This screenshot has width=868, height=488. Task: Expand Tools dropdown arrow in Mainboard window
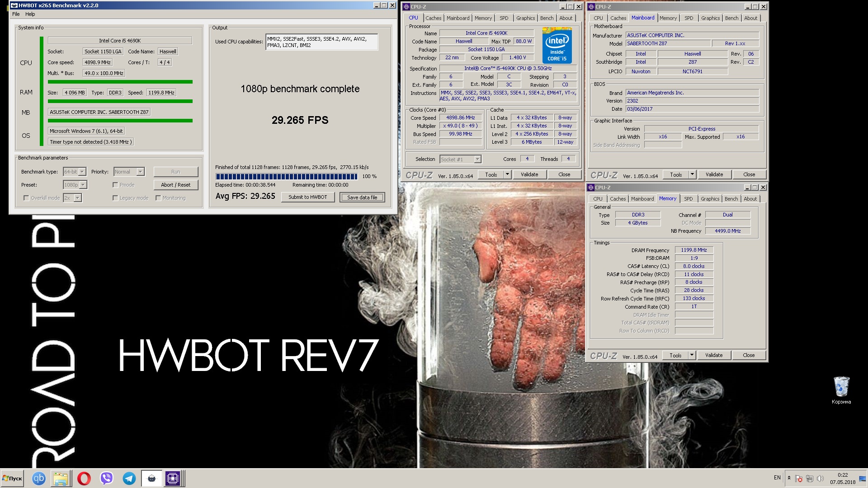(x=692, y=174)
